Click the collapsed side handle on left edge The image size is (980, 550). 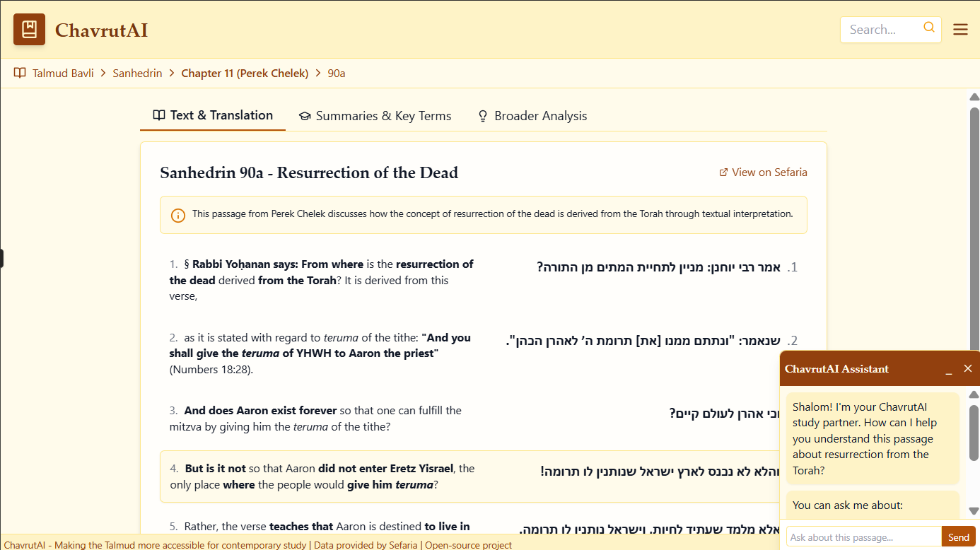tap(1, 259)
